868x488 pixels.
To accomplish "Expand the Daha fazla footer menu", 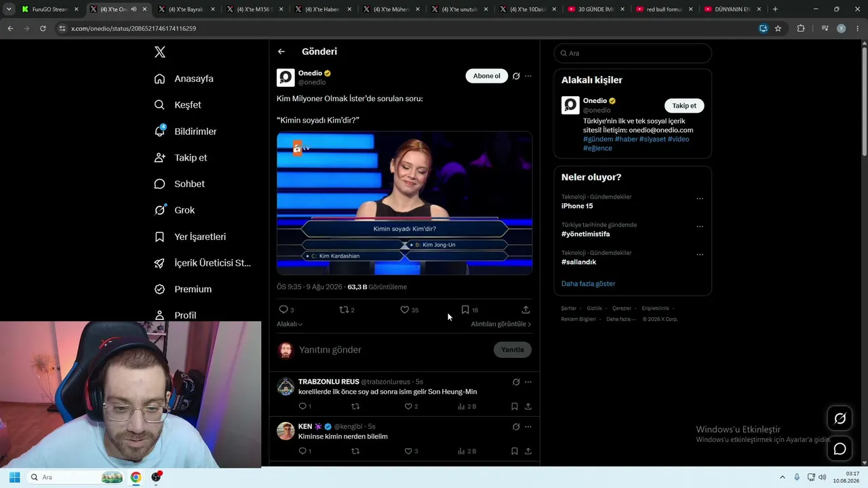I will click(x=620, y=319).
